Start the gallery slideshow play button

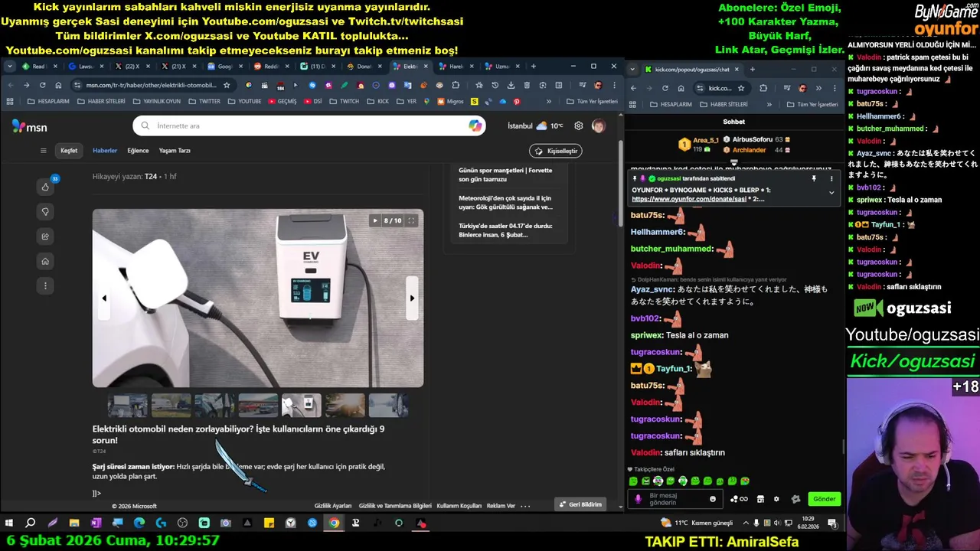(x=374, y=220)
